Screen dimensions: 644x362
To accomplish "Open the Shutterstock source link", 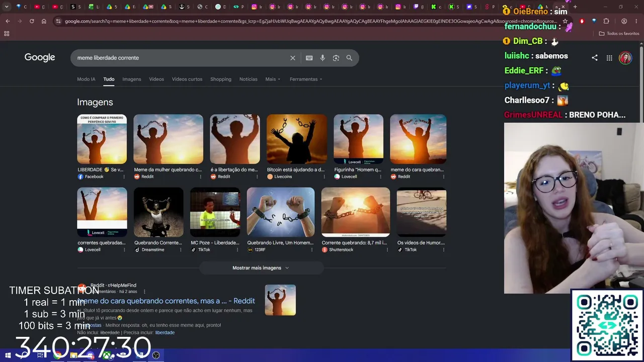I will [338, 250].
